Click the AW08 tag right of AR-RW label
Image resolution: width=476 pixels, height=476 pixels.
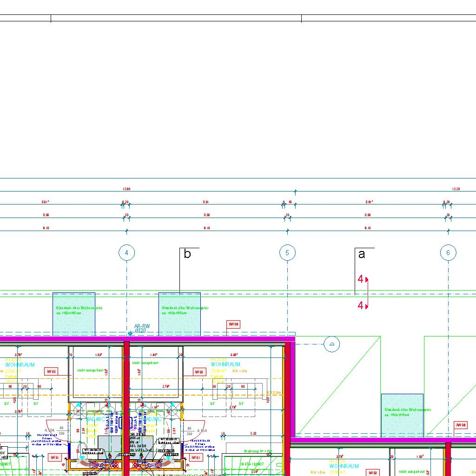point(233,324)
